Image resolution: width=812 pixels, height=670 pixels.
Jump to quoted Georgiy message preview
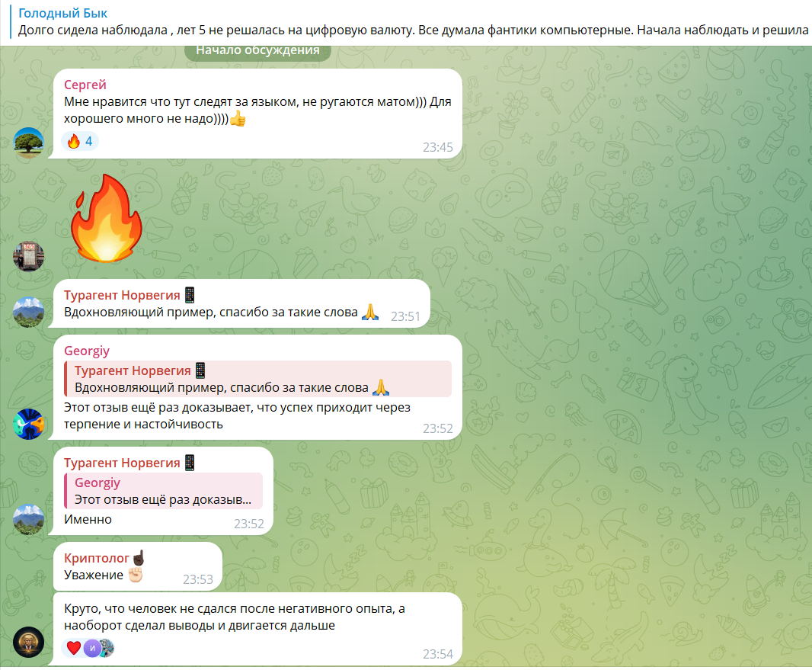coord(163,491)
